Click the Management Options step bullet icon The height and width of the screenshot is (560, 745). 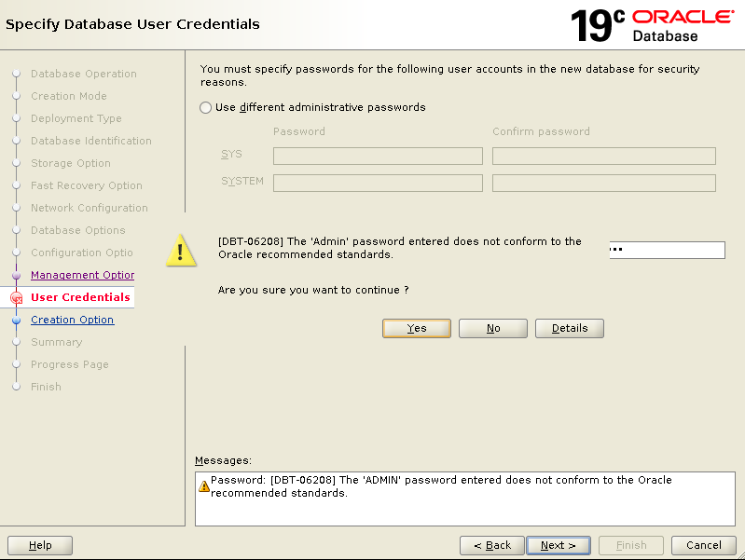tap(16, 276)
